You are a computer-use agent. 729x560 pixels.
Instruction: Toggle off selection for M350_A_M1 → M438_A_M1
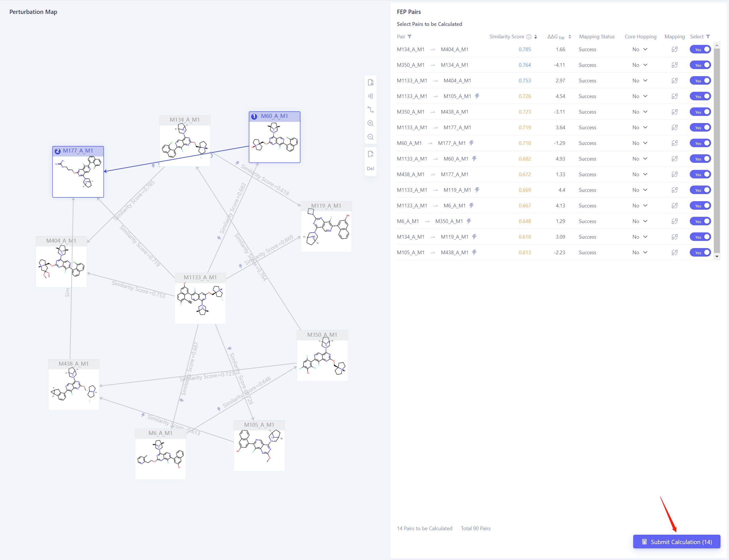700,112
